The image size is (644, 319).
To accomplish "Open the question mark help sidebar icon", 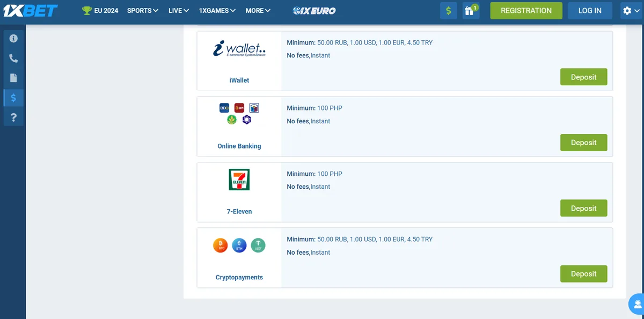I will 13,117.
